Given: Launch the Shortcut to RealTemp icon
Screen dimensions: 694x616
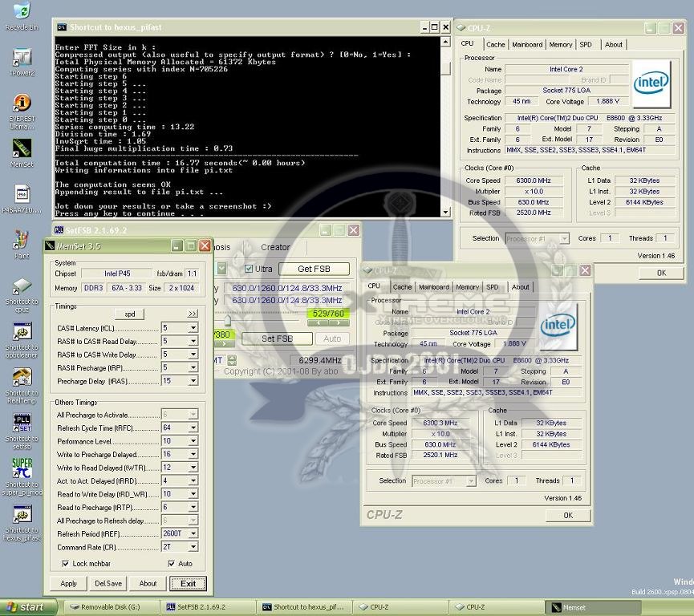Looking at the screenshot, I should (x=21, y=378).
